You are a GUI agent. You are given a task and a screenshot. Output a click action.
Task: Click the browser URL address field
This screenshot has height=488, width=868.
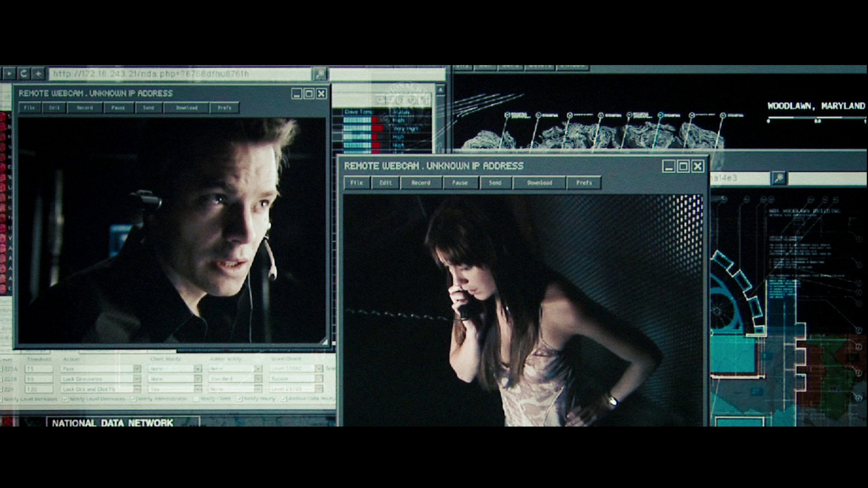click(x=180, y=74)
